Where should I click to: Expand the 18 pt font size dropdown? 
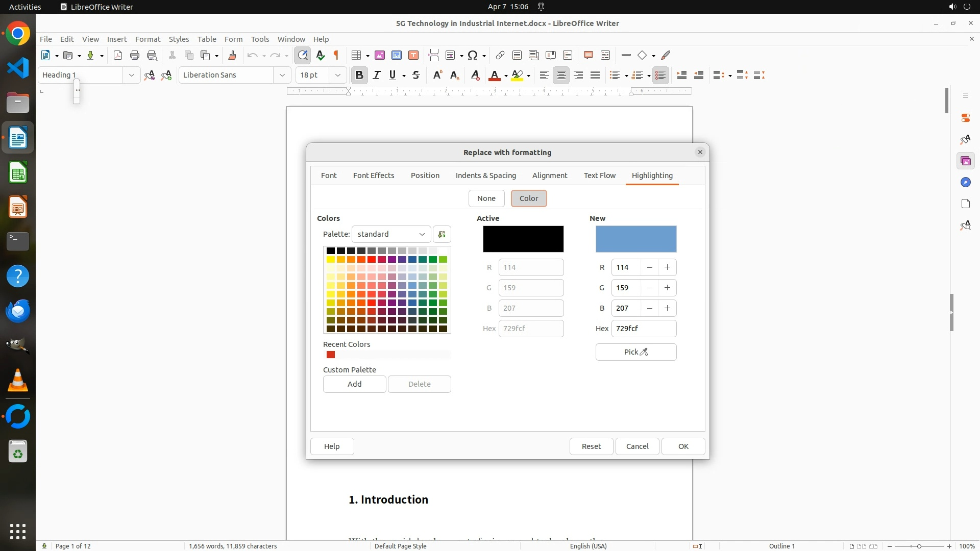pyautogui.click(x=337, y=75)
